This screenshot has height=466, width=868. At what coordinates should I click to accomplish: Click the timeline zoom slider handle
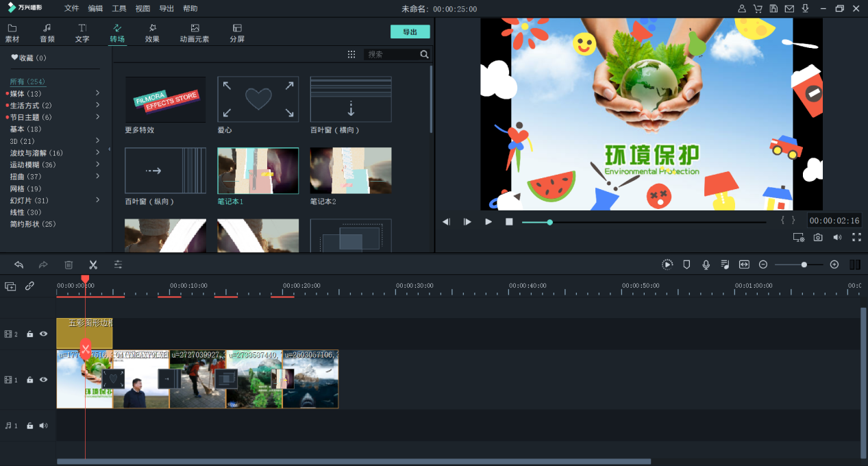pos(804,265)
